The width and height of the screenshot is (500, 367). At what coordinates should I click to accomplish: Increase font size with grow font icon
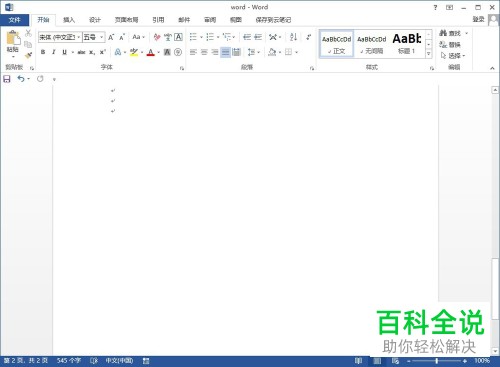[x=111, y=37]
